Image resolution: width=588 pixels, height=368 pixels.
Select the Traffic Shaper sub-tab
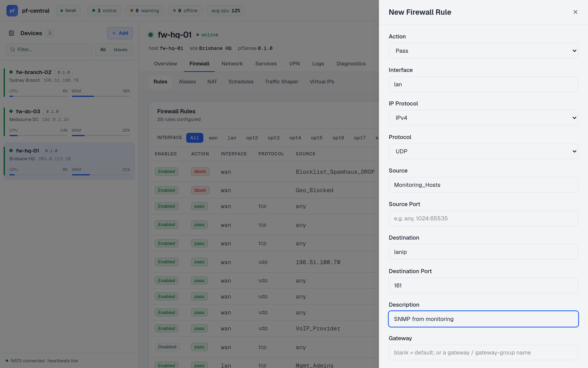281,82
